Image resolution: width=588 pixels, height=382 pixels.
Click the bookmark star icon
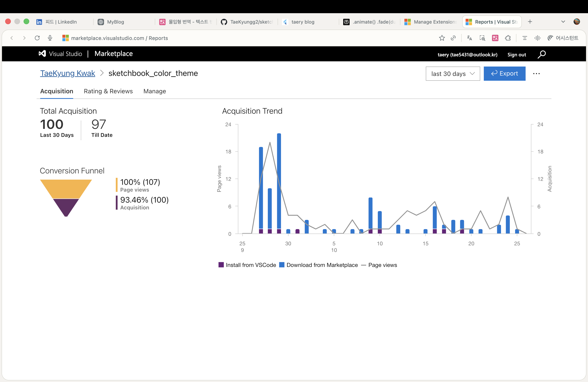click(x=442, y=38)
